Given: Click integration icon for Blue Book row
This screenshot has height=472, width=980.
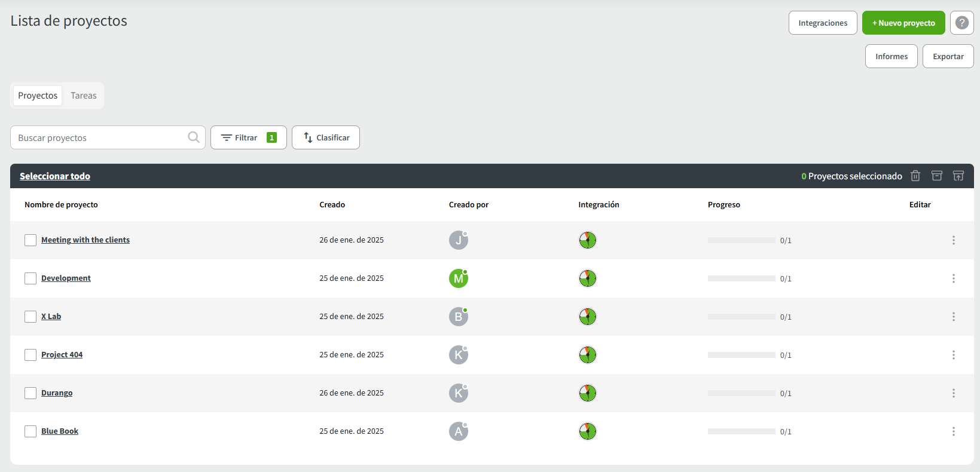Looking at the screenshot, I should pyautogui.click(x=587, y=431).
